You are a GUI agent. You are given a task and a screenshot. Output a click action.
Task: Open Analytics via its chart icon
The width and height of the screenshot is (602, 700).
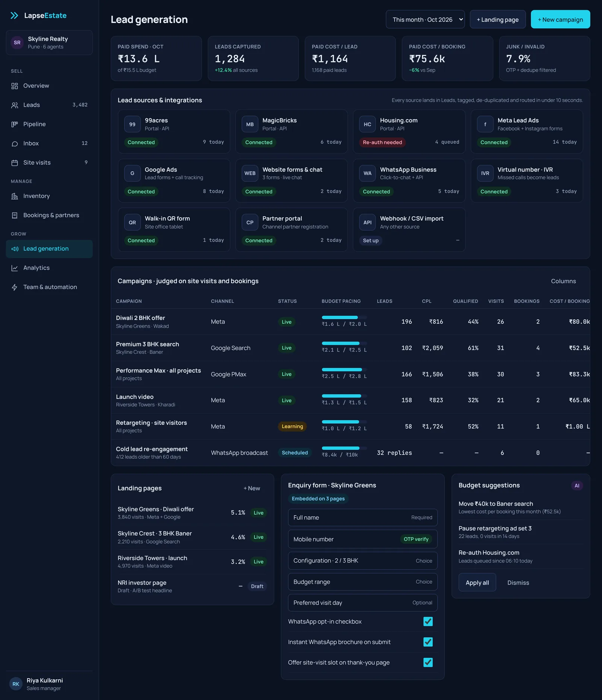pos(15,268)
